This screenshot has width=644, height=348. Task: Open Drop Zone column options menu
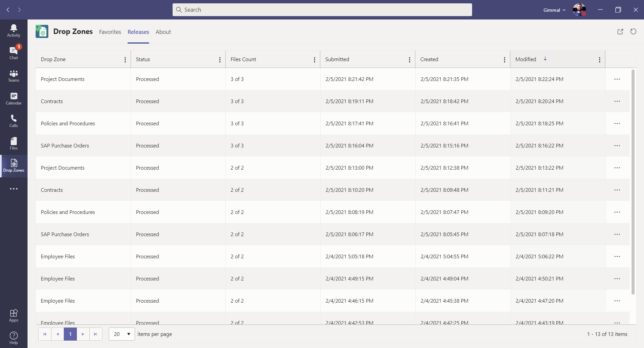pyautogui.click(x=125, y=60)
